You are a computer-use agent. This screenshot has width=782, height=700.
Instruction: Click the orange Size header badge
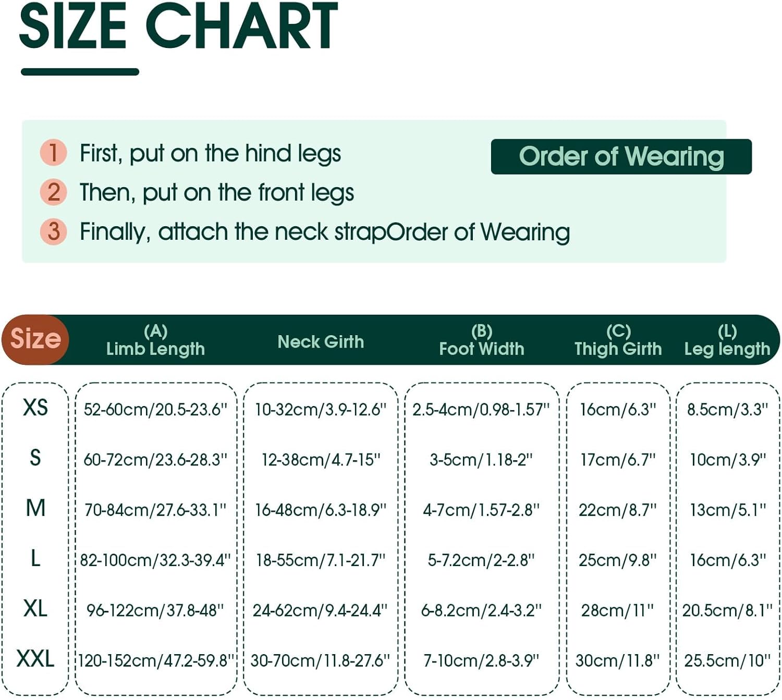pos(35,339)
